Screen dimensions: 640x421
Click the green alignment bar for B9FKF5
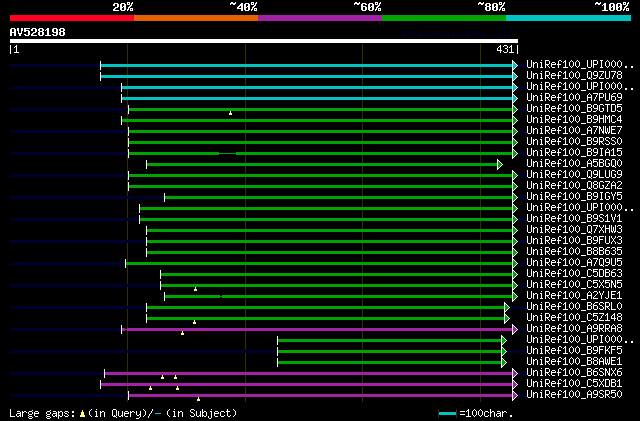click(x=389, y=352)
